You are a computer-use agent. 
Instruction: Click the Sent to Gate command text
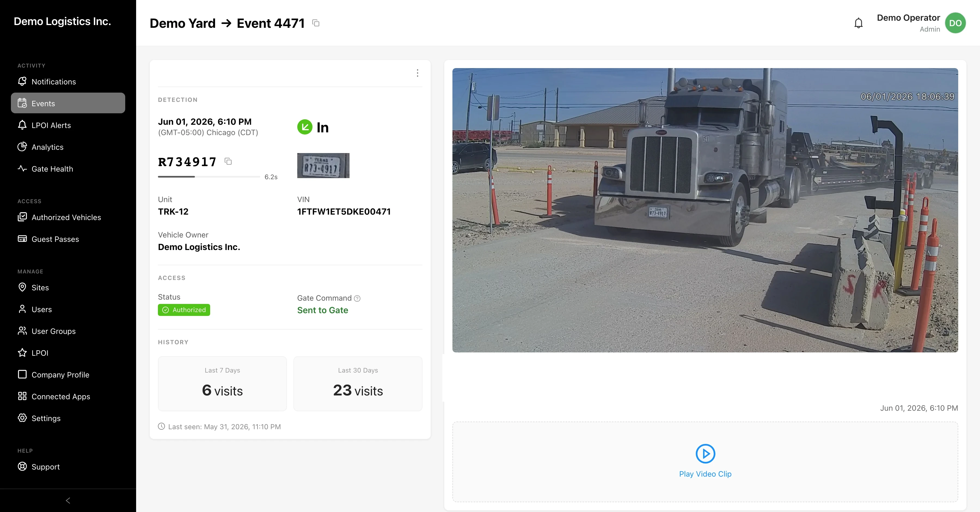click(323, 310)
